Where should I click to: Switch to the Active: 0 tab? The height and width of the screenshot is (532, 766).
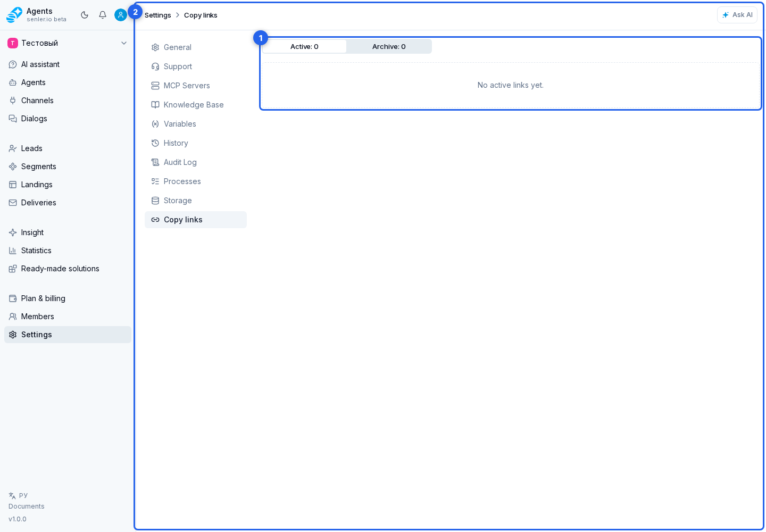[304, 46]
